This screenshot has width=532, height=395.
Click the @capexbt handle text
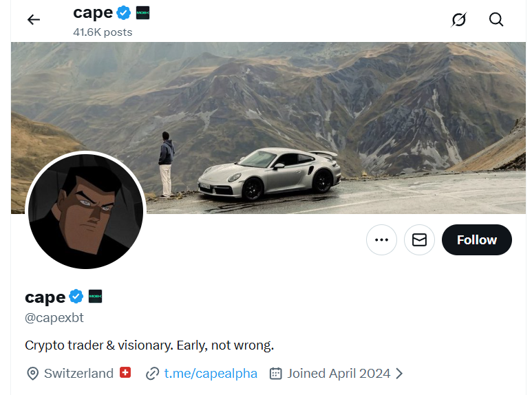click(x=54, y=318)
